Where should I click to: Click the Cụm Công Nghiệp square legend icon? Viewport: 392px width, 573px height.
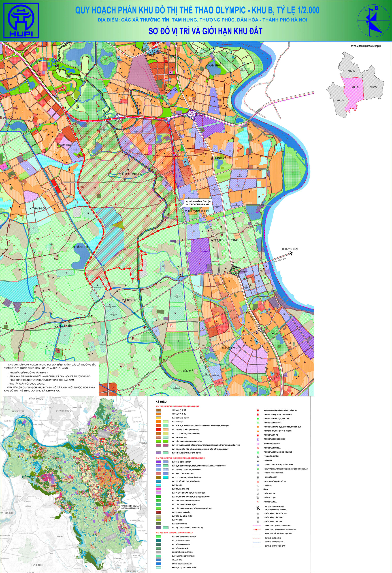258,444
